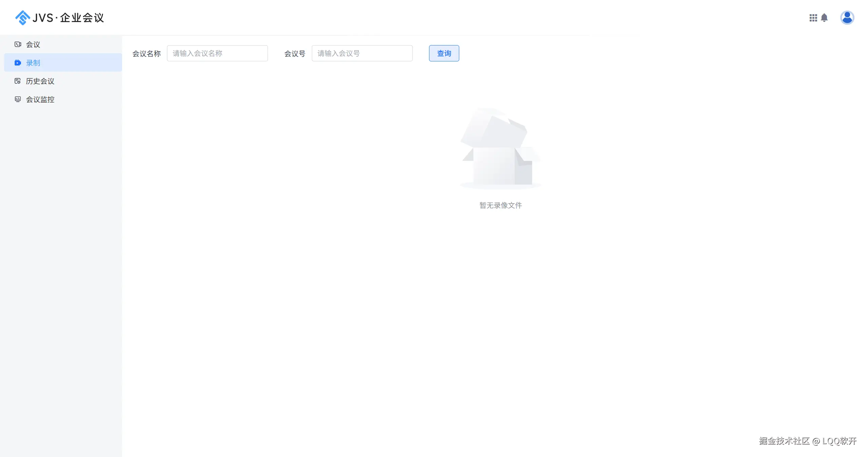Screen dimensions: 868x457
Task: Click the JVS diamond logo icon
Action: coord(22,18)
